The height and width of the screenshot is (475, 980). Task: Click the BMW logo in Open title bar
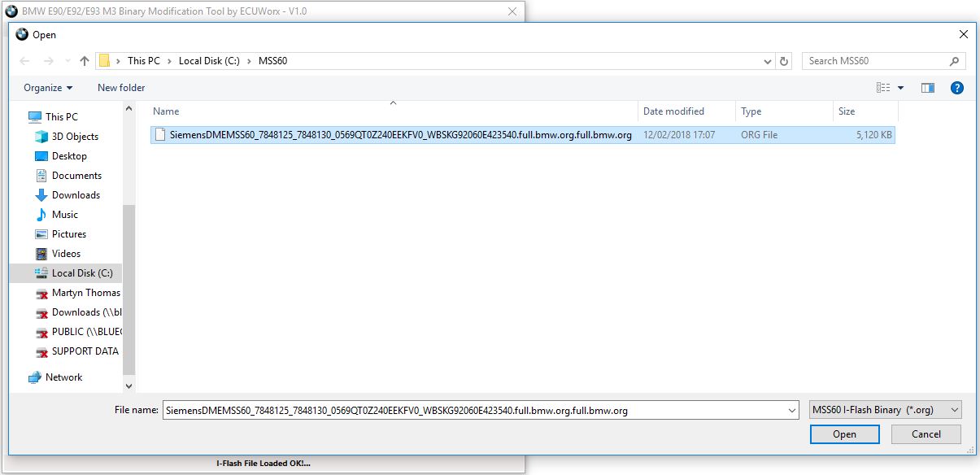point(21,35)
